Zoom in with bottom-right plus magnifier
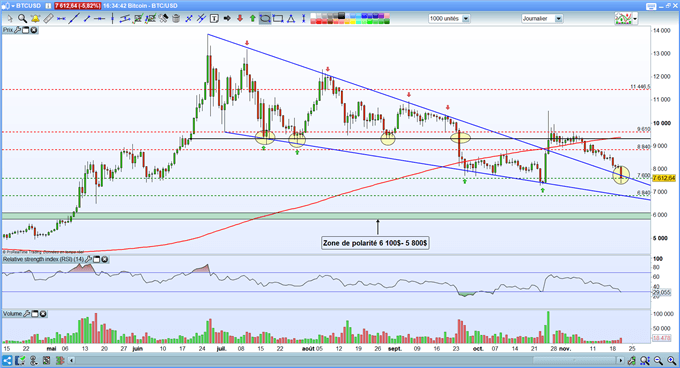Viewport: 680px width, 368px height. [672, 360]
